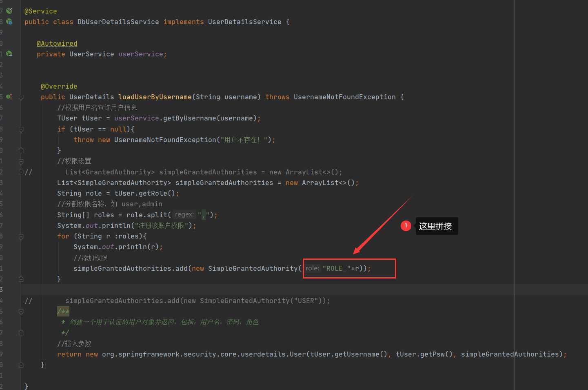Collapse the if (tUser == null) block
The height and width of the screenshot is (390, 588).
pos(21,129)
